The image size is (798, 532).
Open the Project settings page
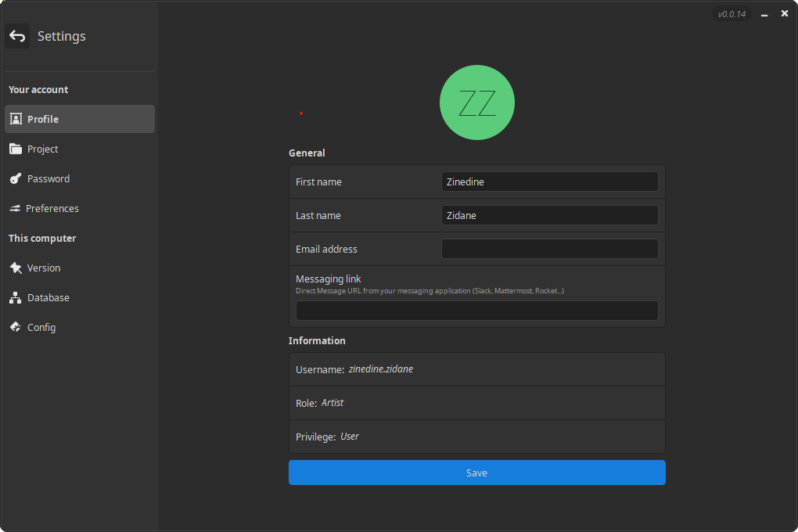point(43,149)
